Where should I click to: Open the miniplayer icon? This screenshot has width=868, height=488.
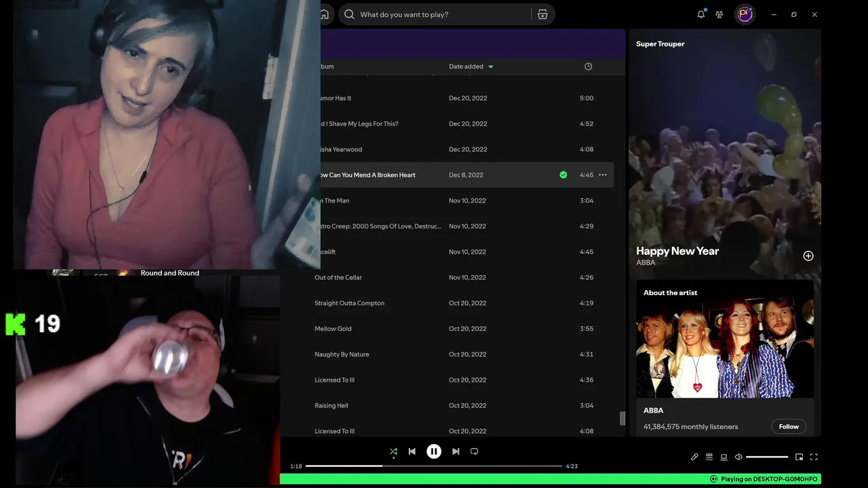tap(799, 457)
